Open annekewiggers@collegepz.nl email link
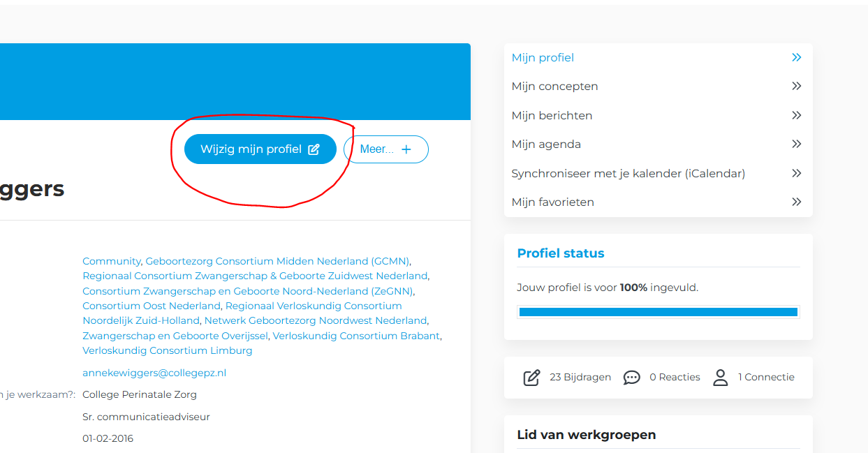Image resolution: width=868 pixels, height=453 pixels. [154, 373]
